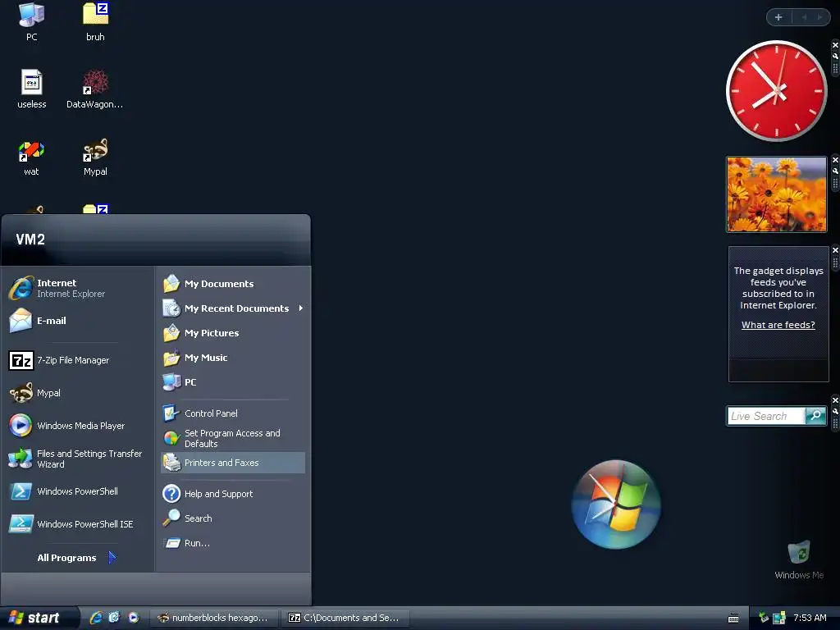Start Files and Settings Transfer Wizard
This screenshot has height=630, width=840.
pos(78,459)
